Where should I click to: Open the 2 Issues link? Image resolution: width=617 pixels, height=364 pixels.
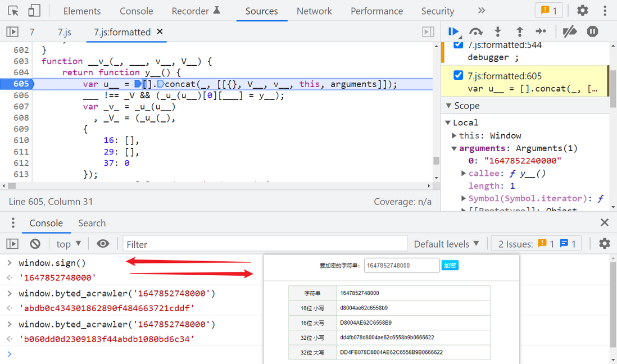(537, 244)
